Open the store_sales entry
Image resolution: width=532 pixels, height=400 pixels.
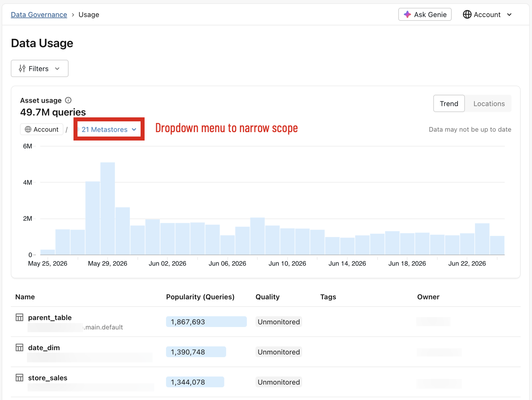pyautogui.click(x=48, y=378)
